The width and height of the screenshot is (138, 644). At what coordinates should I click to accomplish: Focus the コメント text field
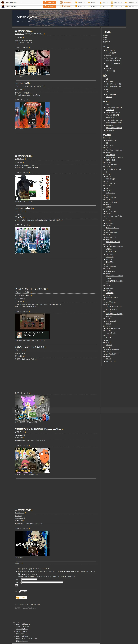tap(43, 582)
